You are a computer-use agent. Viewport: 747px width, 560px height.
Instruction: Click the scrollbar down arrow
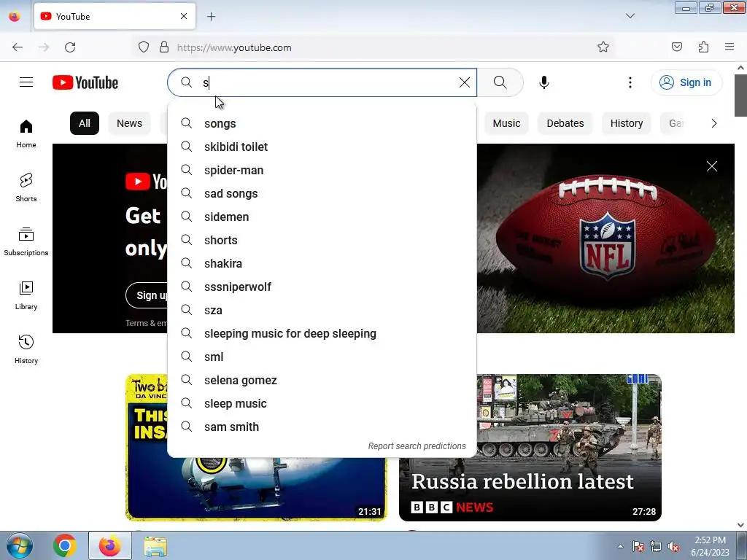coord(740,525)
